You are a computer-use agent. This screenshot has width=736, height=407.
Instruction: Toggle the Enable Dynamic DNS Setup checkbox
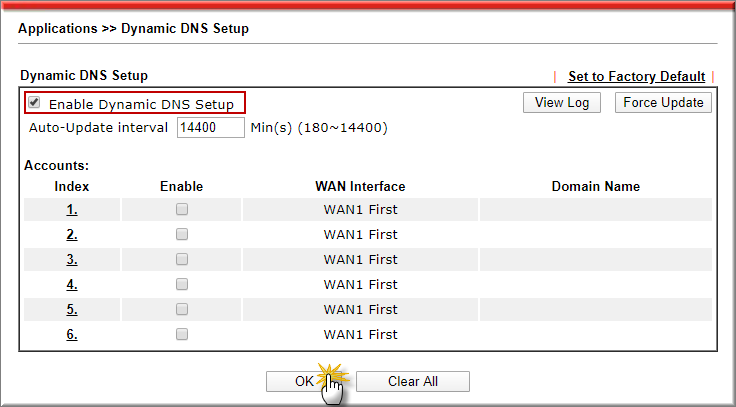coord(35,103)
